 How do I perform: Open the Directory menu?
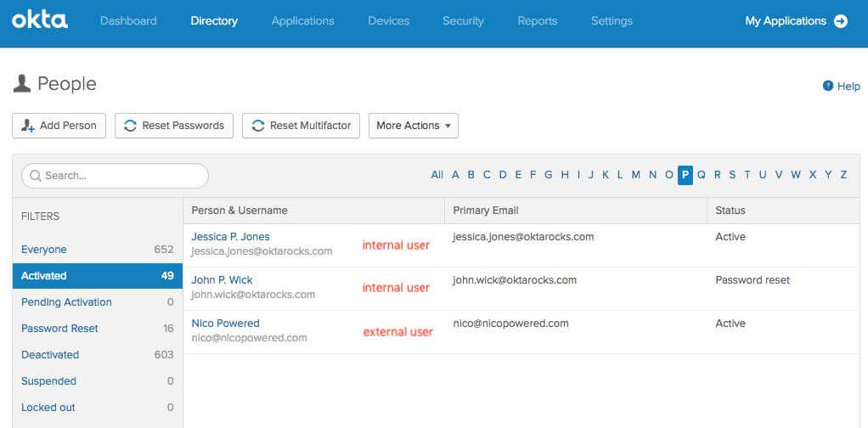coord(214,21)
